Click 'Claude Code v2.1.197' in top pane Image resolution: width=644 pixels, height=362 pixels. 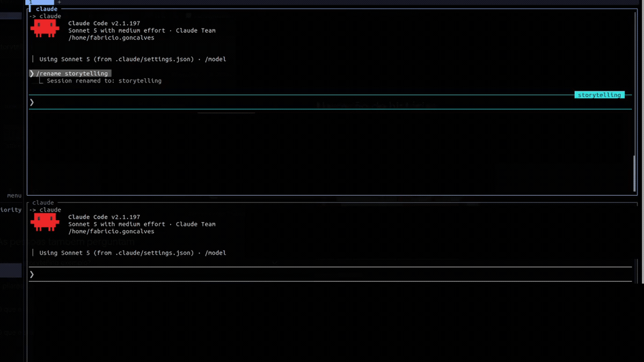coord(104,24)
